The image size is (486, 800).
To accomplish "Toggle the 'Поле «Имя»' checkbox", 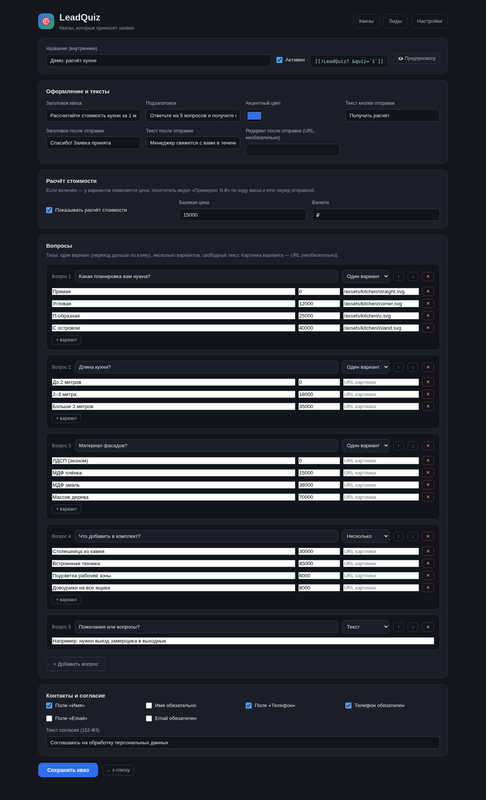I will coord(49,706).
